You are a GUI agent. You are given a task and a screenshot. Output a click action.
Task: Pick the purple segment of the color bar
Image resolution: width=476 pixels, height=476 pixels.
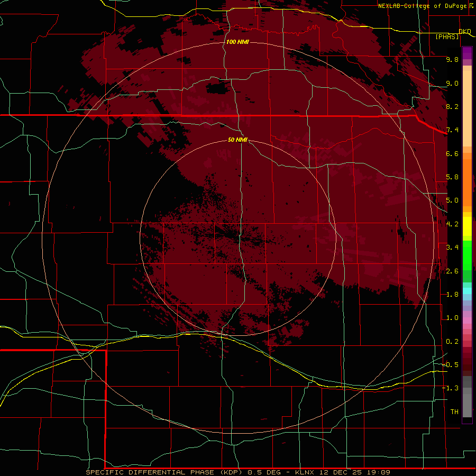click(467, 53)
